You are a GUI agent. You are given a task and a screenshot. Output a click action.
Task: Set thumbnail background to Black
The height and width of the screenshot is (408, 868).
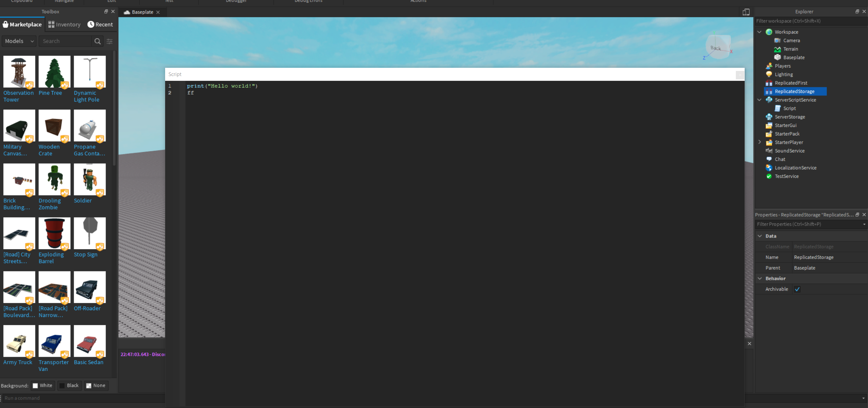pos(70,385)
